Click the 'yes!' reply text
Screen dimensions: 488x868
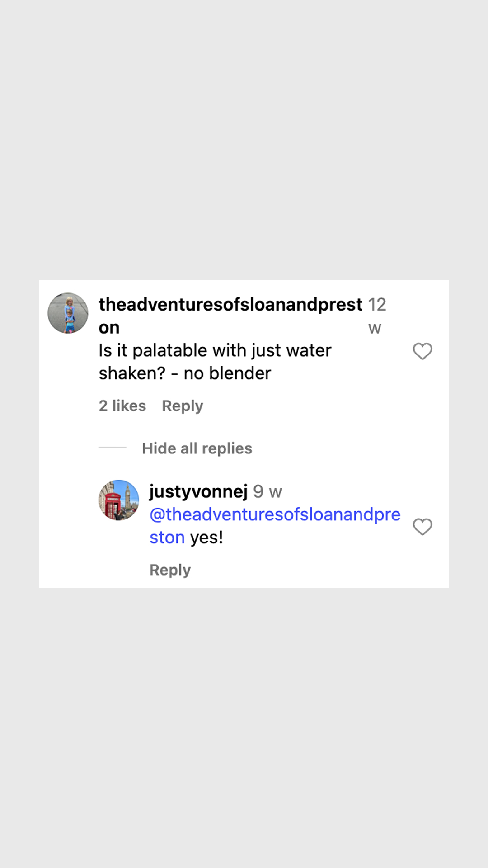click(x=206, y=538)
